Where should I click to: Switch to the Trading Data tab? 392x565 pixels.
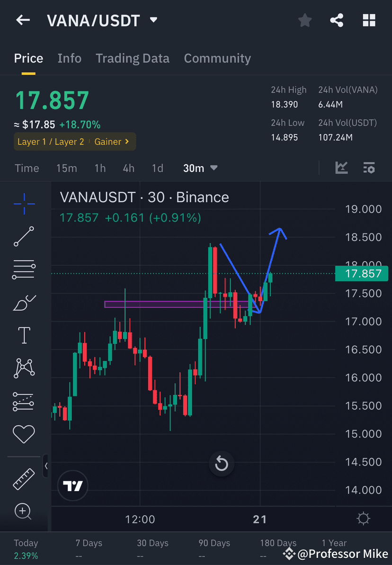133,58
